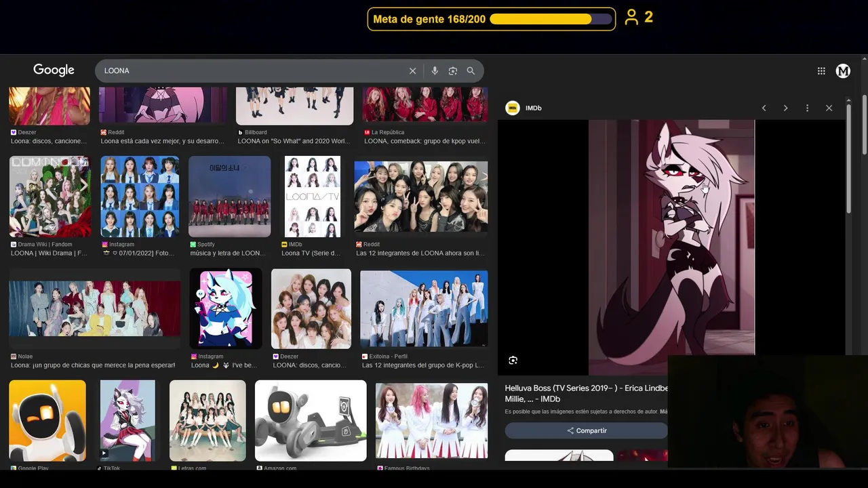This screenshot has width=868, height=488.
Task: Open TikTok Loona character thumbnail
Action: [x=127, y=420]
